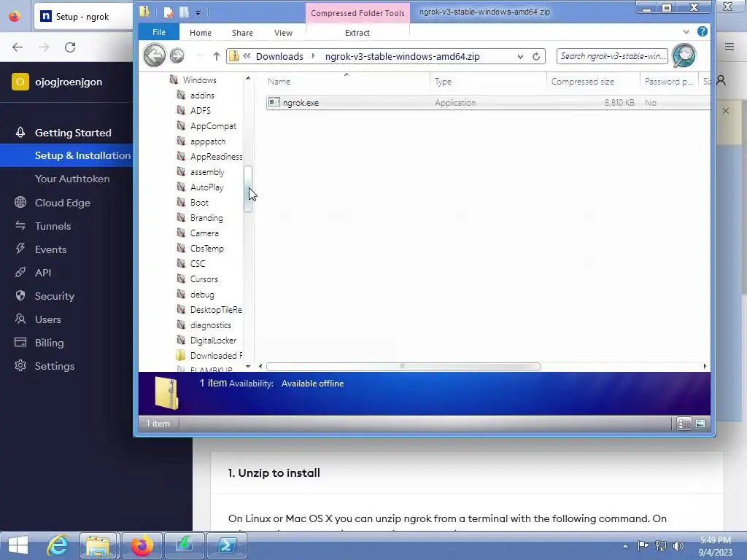The width and height of the screenshot is (747, 560).
Task: Click the navigation pane scroll up arrow
Action: (x=248, y=78)
